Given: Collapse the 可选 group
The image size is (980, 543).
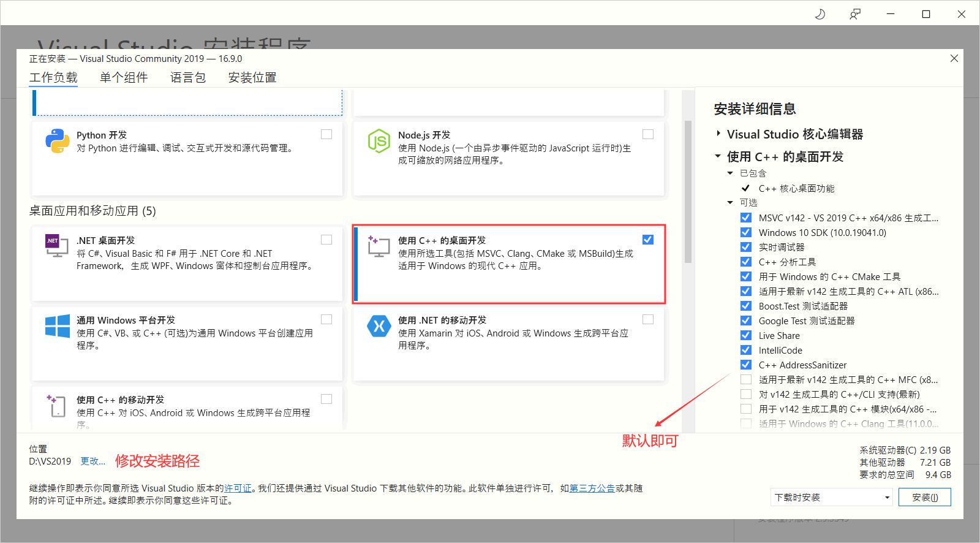Looking at the screenshot, I should [730, 202].
